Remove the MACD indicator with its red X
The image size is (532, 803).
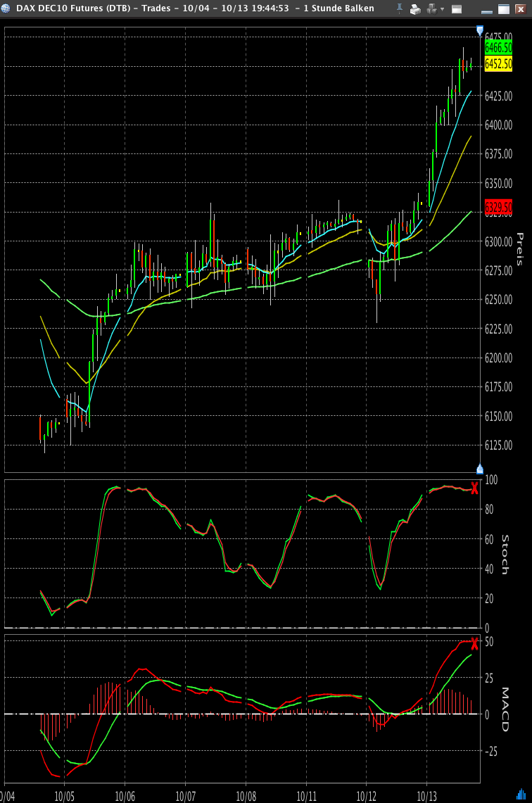475,644
